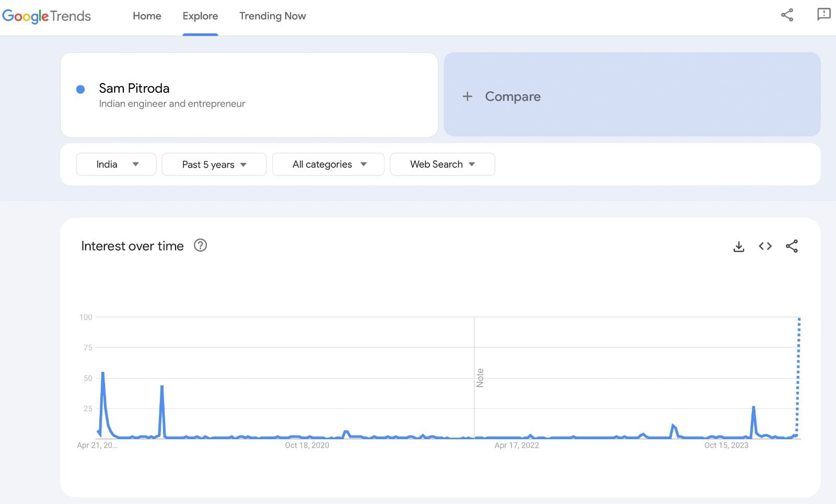The height and width of the screenshot is (504, 836).
Task: Click the plus icon beside Compare
Action: [x=467, y=97]
